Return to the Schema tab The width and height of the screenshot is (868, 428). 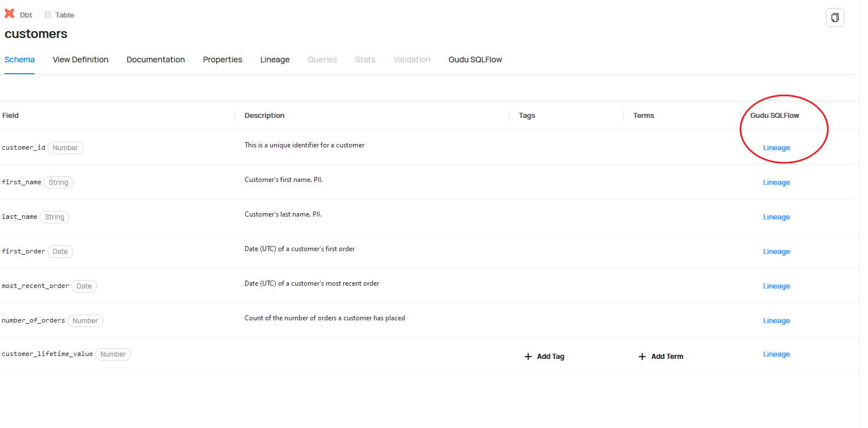19,60
